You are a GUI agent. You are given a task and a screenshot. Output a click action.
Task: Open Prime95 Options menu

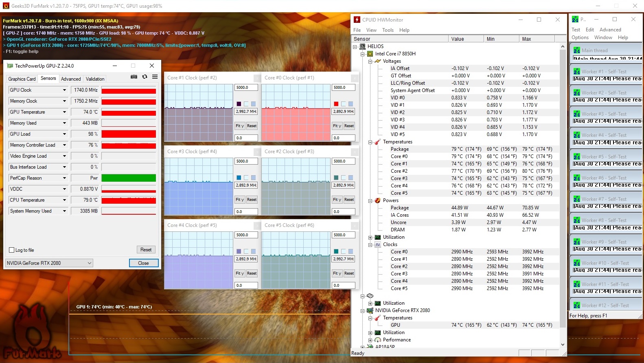(580, 37)
